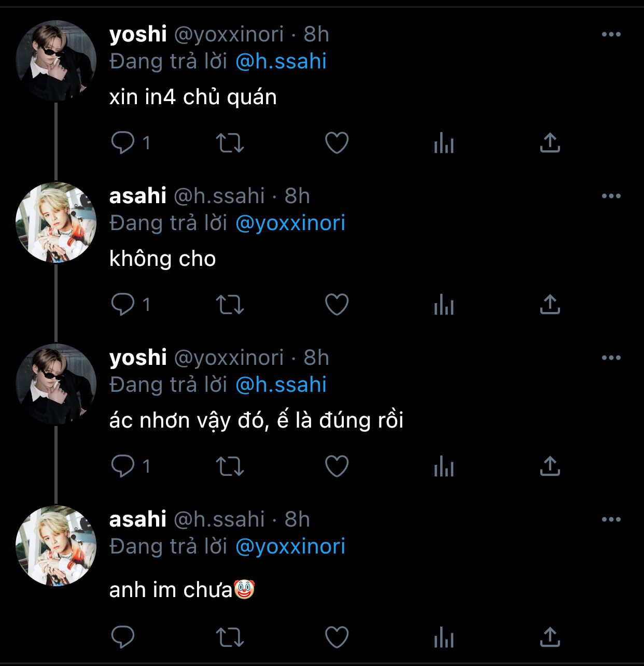Screen dimensions: 644x666
Task: Open asahi's name on "không cho" tweet
Action: coord(138,196)
